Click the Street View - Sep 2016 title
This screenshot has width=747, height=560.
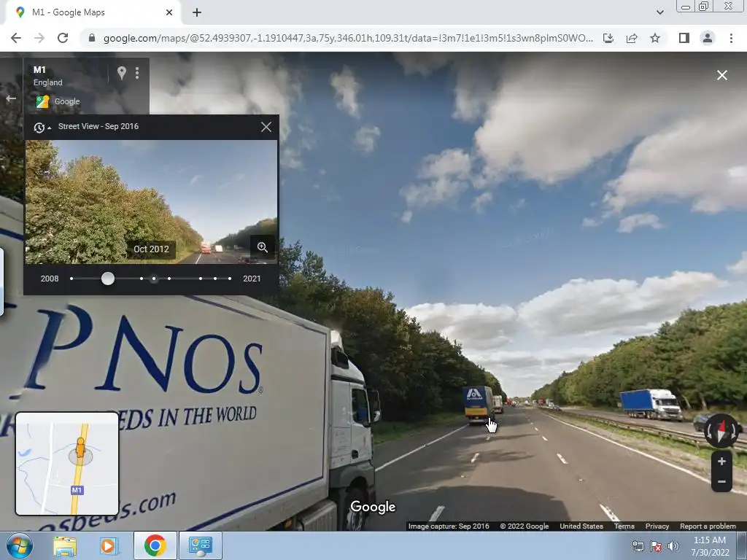pos(98,126)
